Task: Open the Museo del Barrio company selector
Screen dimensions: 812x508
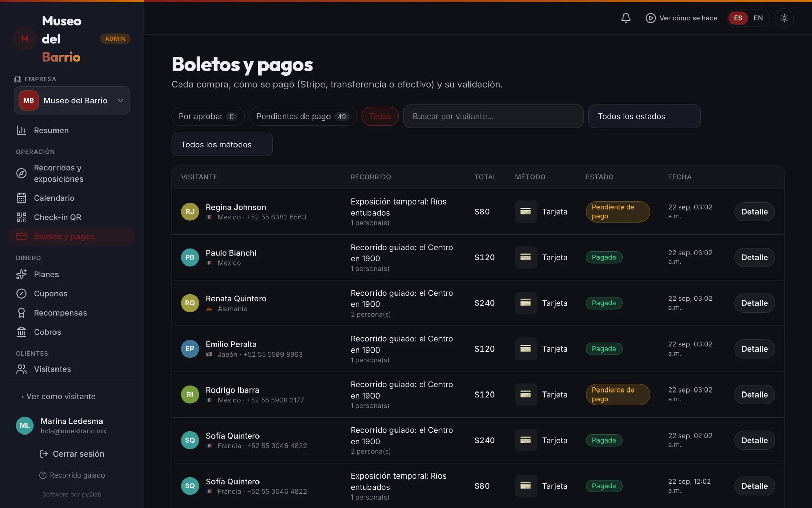Action: (x=72, y=101)
